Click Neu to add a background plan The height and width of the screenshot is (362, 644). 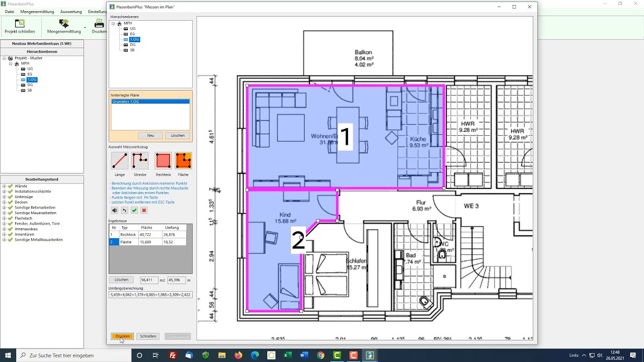point(150,135)
